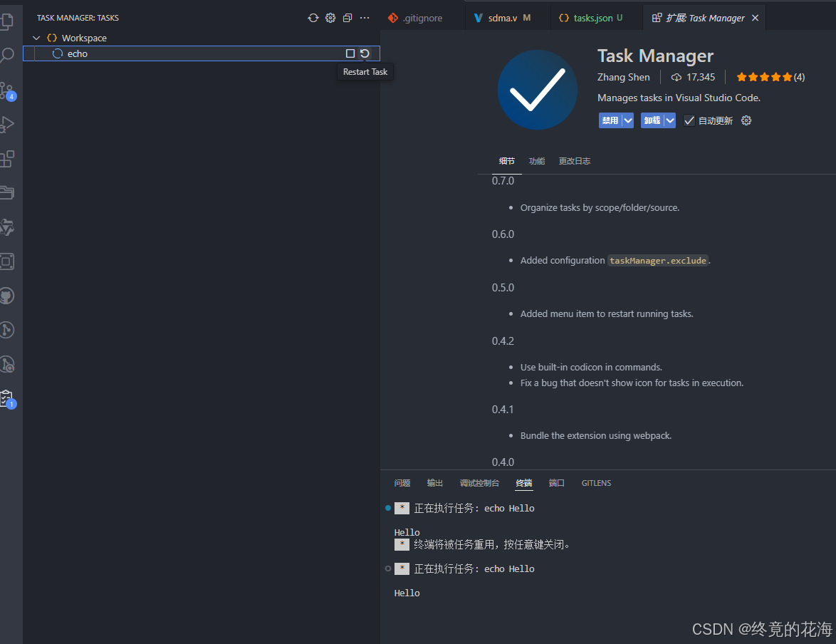Viewport: 836px width, 644px height.
Task: Switch to the tasks.json editor tab
Action: pyautogui.click(x=591, y=18)
